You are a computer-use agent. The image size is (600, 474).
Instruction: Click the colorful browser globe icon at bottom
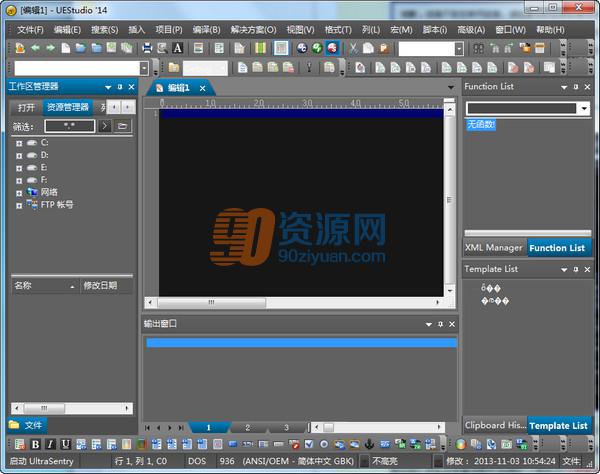tap(461, 444)
